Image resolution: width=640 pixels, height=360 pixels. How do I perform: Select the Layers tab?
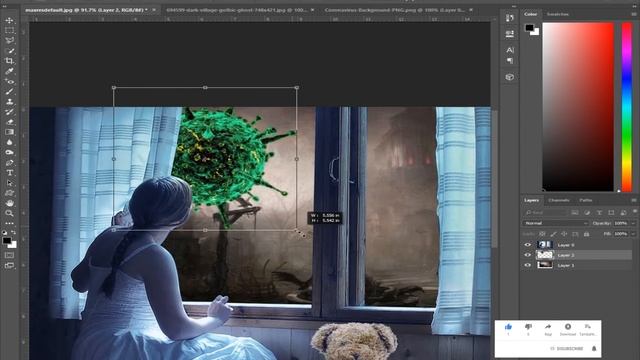click(531, 200)
